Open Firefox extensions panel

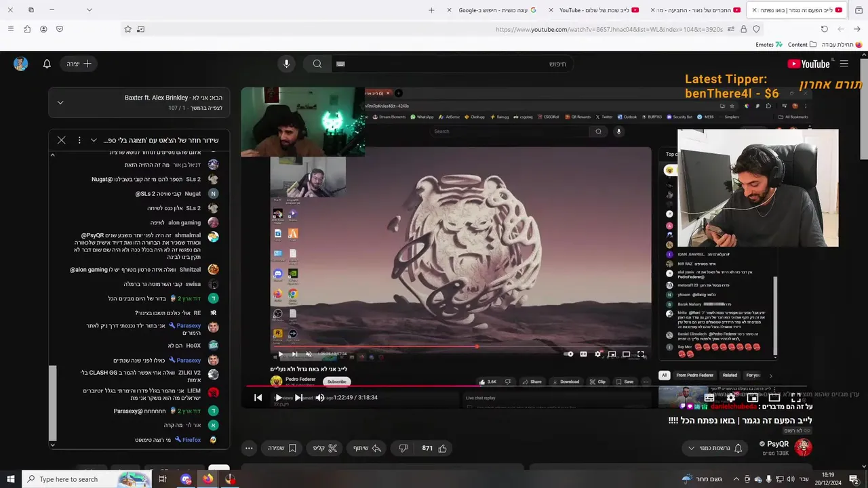(x=27, y=29)
